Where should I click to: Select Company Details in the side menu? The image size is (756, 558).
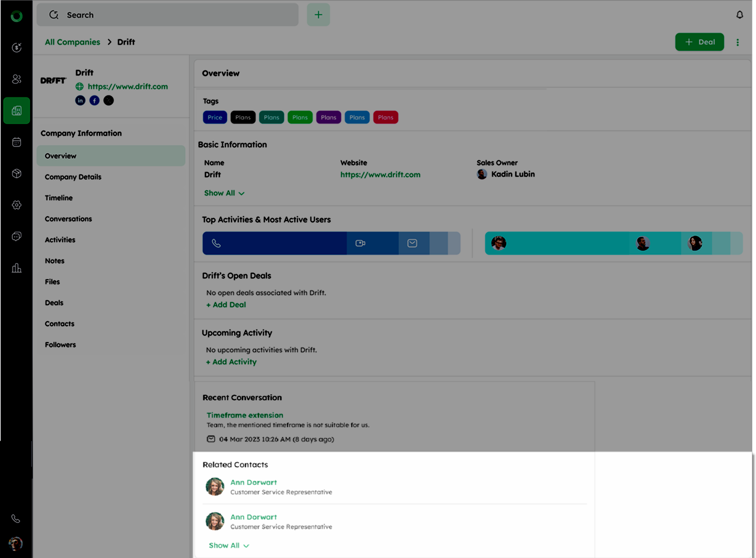pyautogui.click(x=73, y=177)
